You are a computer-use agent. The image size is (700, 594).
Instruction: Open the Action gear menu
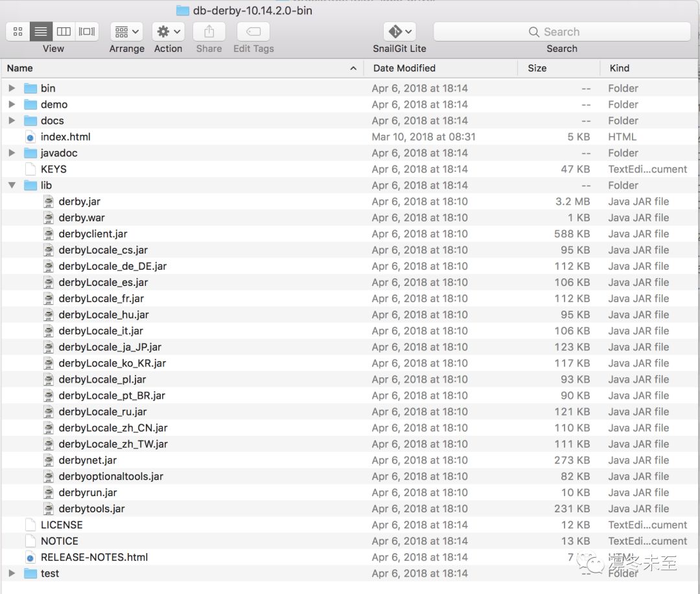169,32
